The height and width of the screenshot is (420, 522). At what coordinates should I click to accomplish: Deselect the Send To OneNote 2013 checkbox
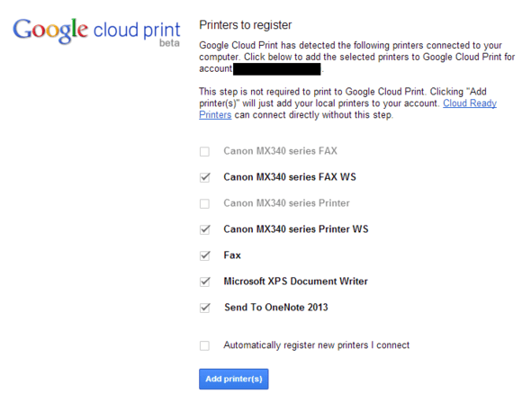204,308
